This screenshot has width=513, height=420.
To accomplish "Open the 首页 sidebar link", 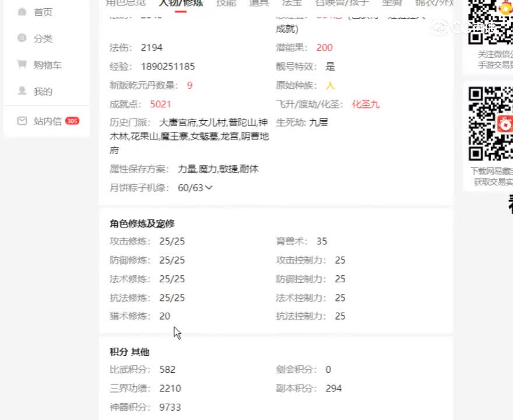I will point(43,12).
